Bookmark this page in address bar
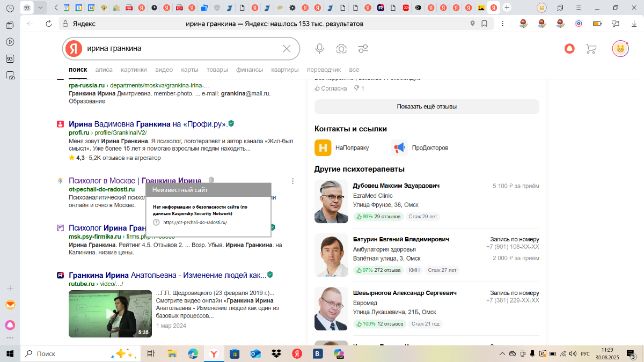The width and height of the screenshot is (644, 362). coord(484,24)
